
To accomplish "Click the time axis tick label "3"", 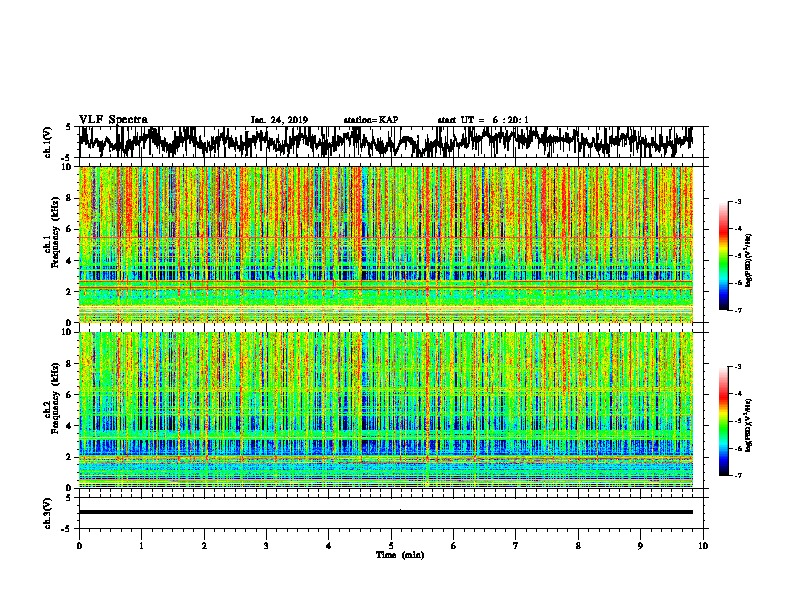I will point(266,546).
